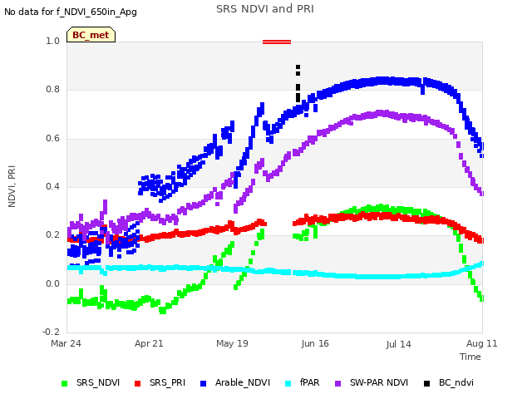The image size is (532, 399).
Task: Click the BC_ndvi black legend swatch
Action: click(426, 383)
